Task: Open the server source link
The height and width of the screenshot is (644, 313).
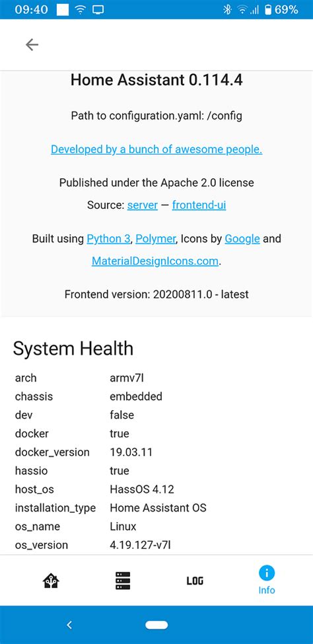Action: coord(143,205)
